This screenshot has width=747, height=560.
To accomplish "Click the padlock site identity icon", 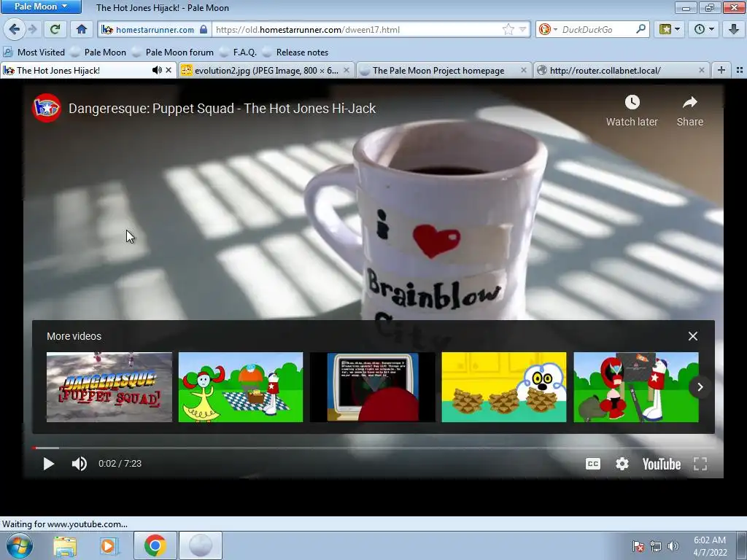I will (x=204, y=29).
